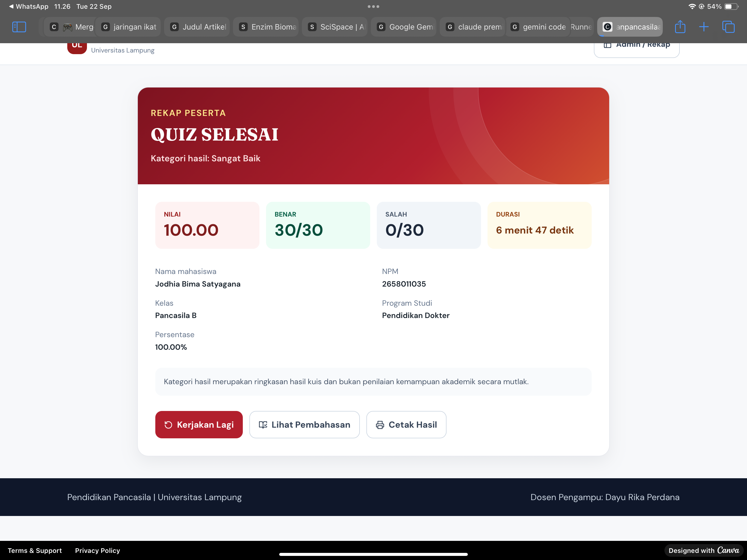This screenshot has width=747, height=560.
Task: Open a new tab with plus icon
Action: click(x=704, y=27)
